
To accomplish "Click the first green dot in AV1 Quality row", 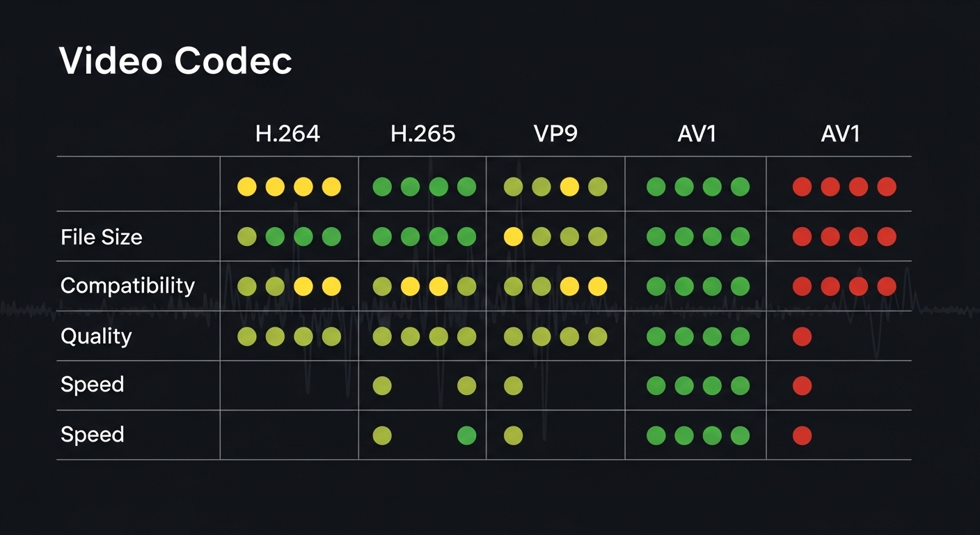I will point(656,337).
